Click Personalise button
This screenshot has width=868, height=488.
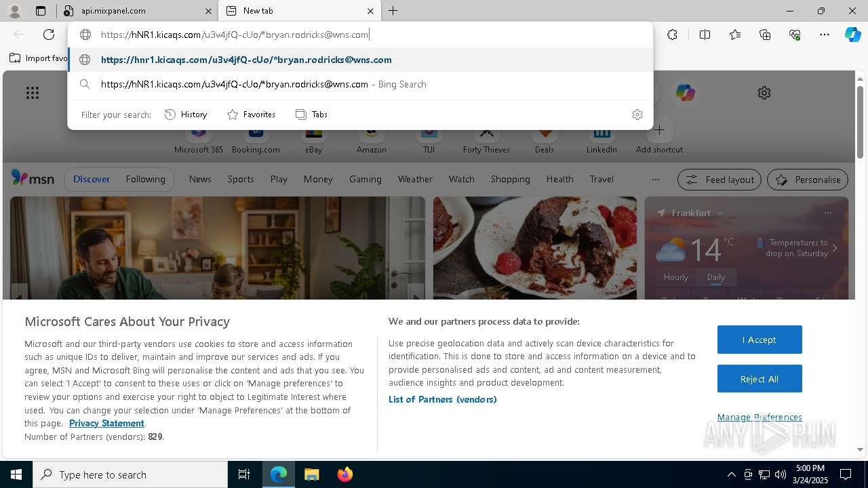pyautogui.click(x=808, y=180)
